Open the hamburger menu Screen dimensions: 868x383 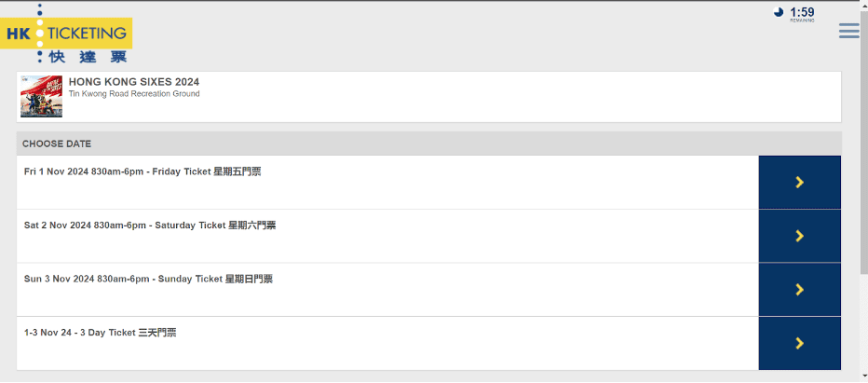pyautogui.click(x=848, y=32)
